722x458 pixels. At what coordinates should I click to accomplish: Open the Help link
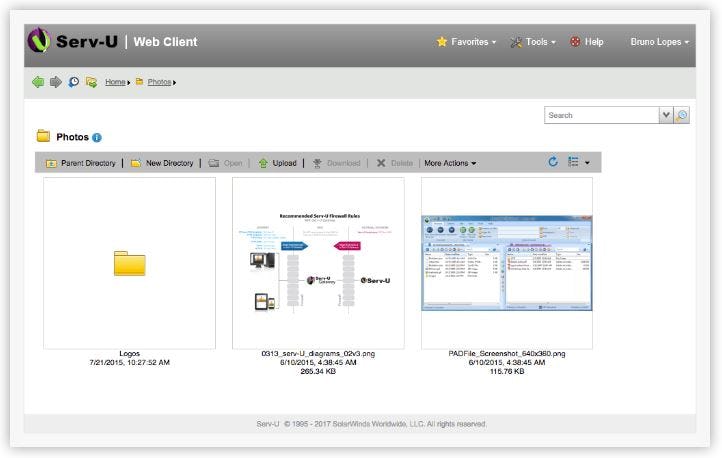[587, 42]
